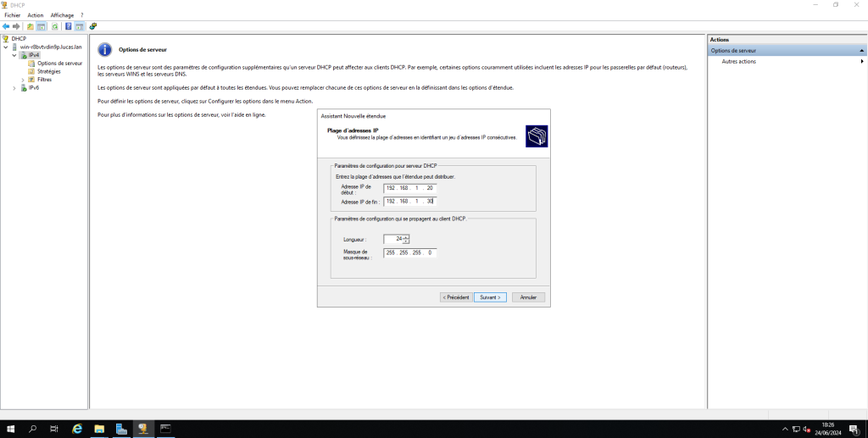Screen dimensions: 868x438
Task: Open the Action menu
Action: coord(35,15)
